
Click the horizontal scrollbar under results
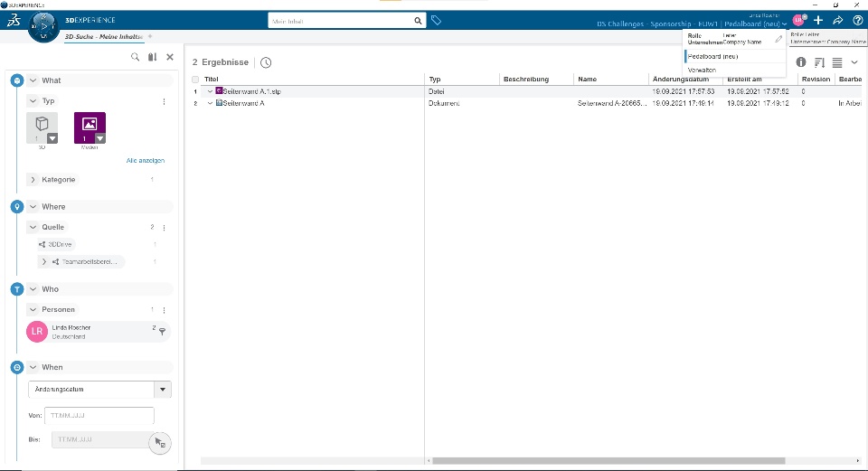609,460
